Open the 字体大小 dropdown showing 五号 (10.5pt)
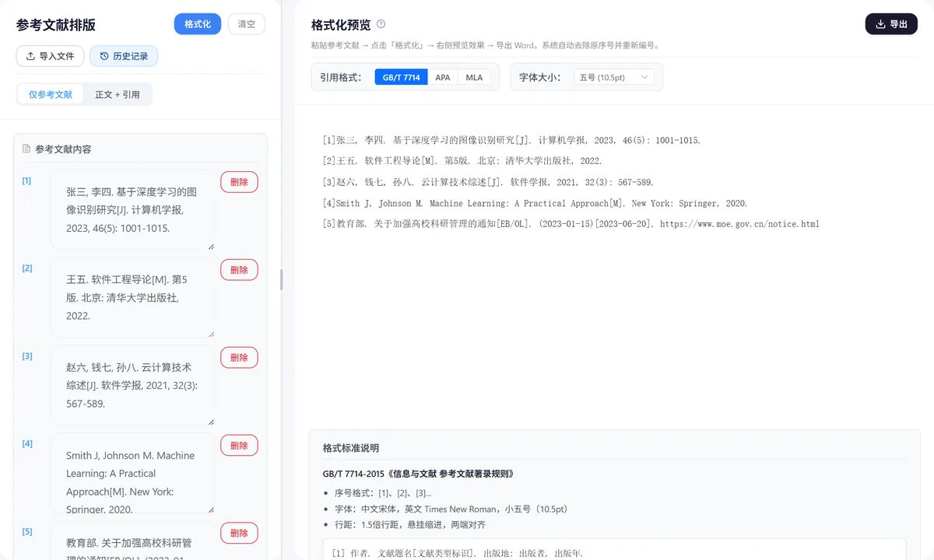Viewport: 934px width, 560px height. click(614, 78)
